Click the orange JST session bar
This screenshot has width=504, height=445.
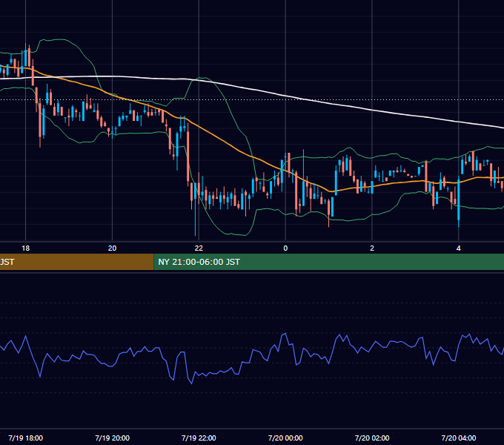point(77,262)
